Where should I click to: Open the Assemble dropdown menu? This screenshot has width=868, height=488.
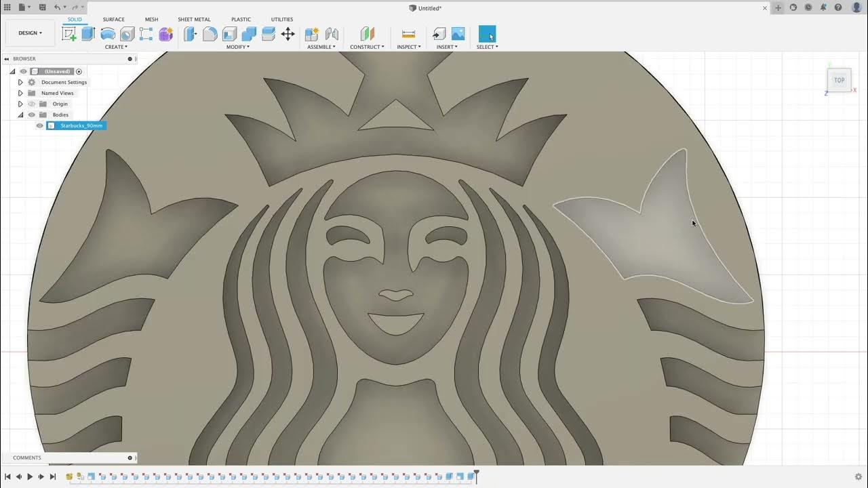click(x=321, y=47)
